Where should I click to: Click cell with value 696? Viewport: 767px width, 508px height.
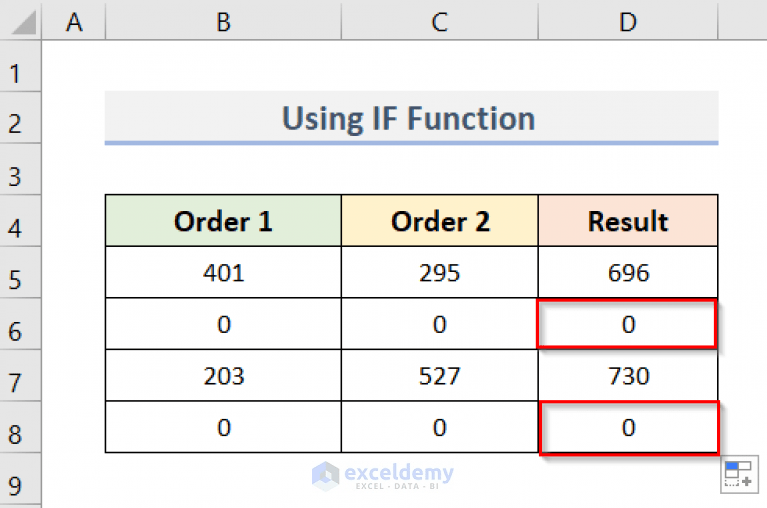[x=628, y=272]
